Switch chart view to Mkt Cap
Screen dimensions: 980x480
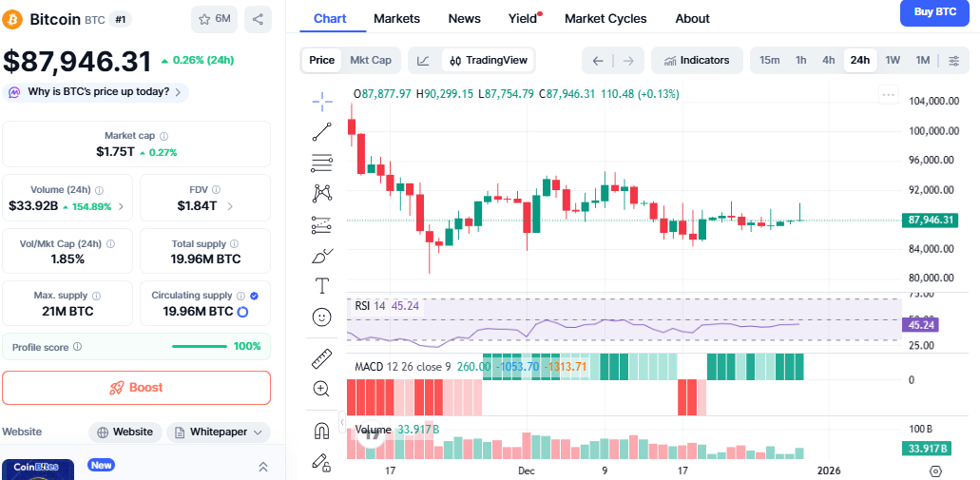pos(371,60)
